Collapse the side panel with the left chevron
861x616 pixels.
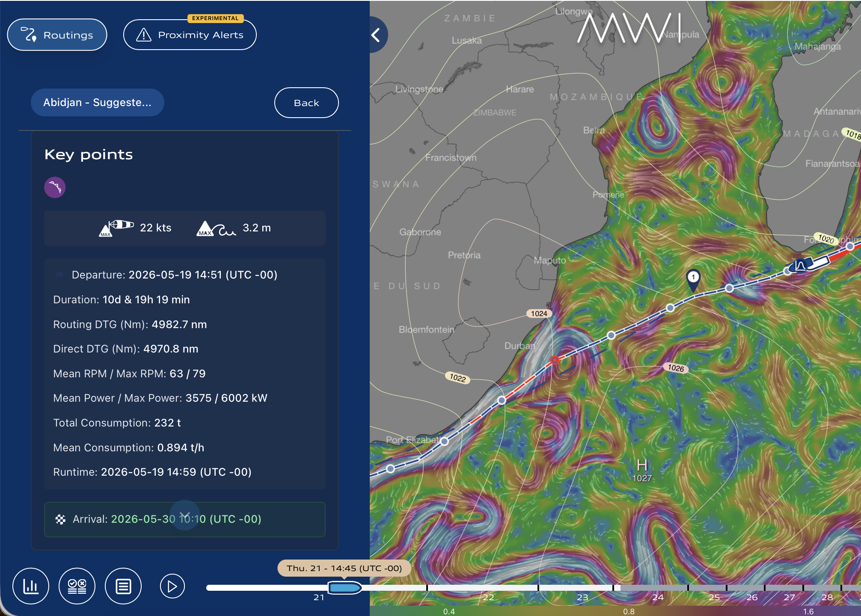pyautogui.click(x=376, y=35)
